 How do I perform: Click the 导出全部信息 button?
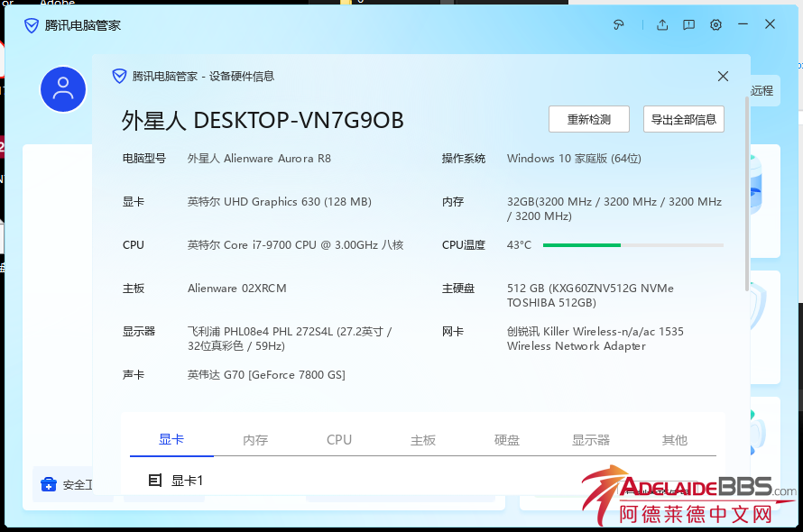tap(683, 119)
